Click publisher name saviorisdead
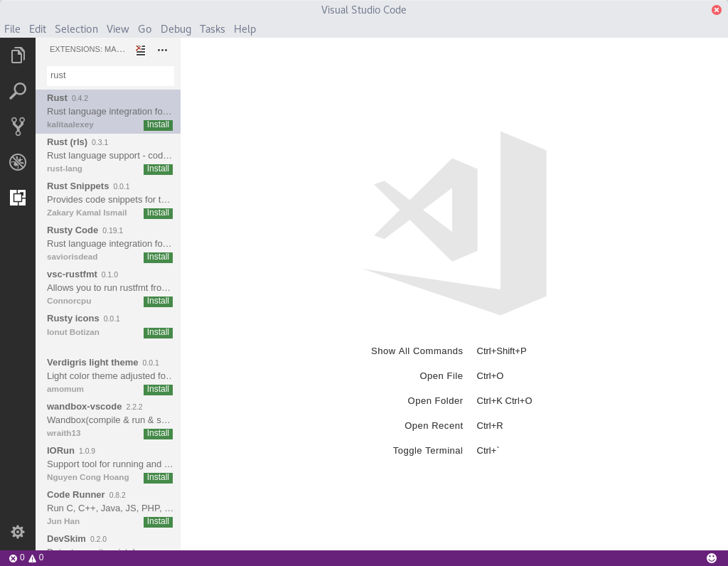The image size is (728, 566). [72, 257]
